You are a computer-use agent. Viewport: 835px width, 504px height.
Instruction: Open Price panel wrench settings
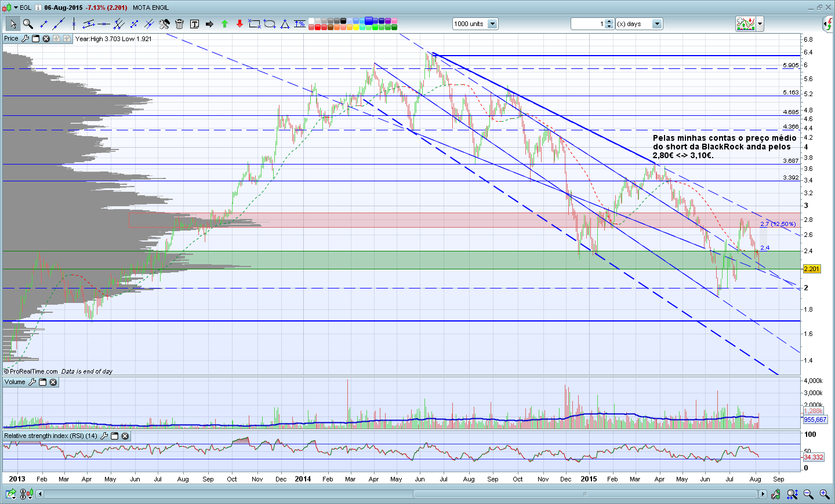pyautogui.click(x=25, y=38)
